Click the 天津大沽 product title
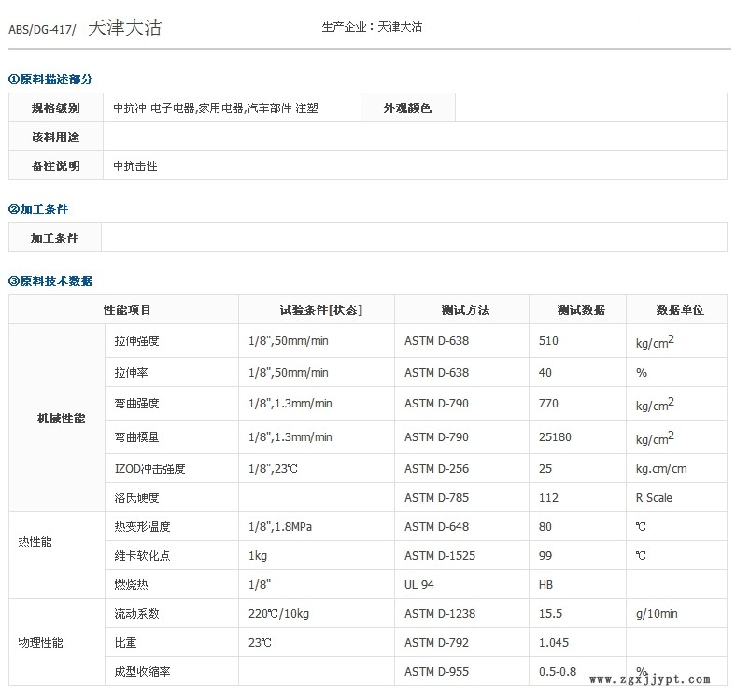The height and width of the screenshot is (700, 736). coord(124,28)
